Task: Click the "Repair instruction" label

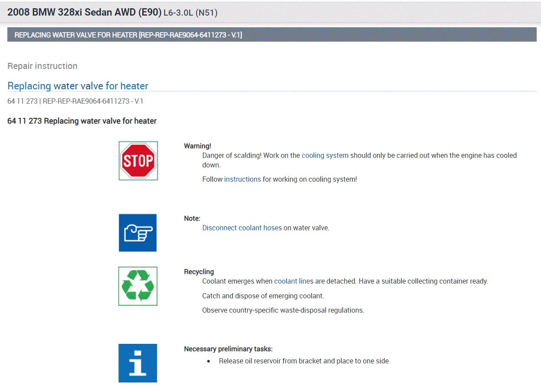Action: point(42,66)
